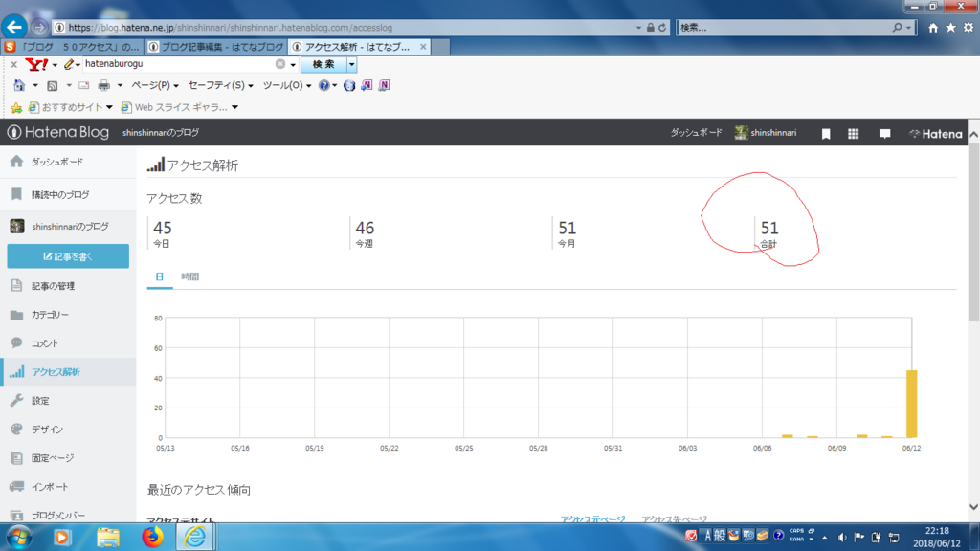
Task: Click the help question mark icon
Action: coord(323,85)
